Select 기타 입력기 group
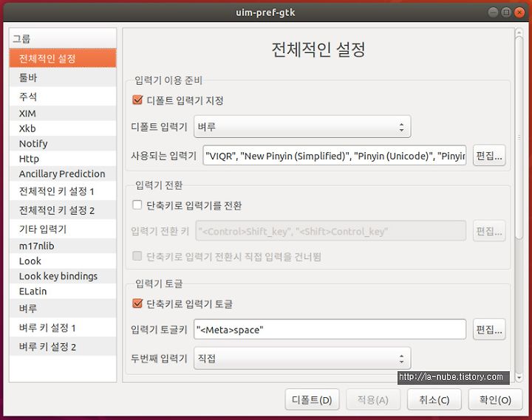The width and height of the screenshot is (532, 420). click(x=63, y=229)
